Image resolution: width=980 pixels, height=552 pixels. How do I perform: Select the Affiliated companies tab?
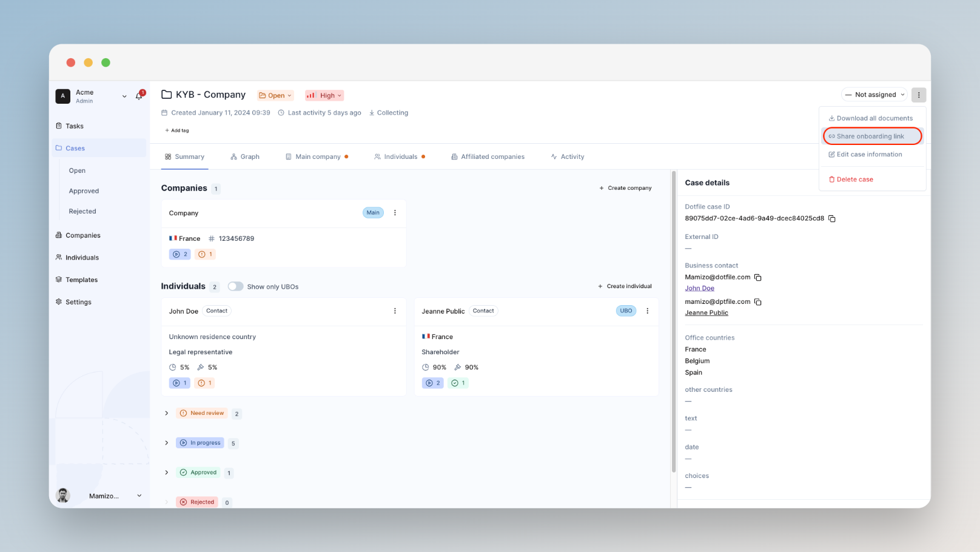tap(488, 157)
